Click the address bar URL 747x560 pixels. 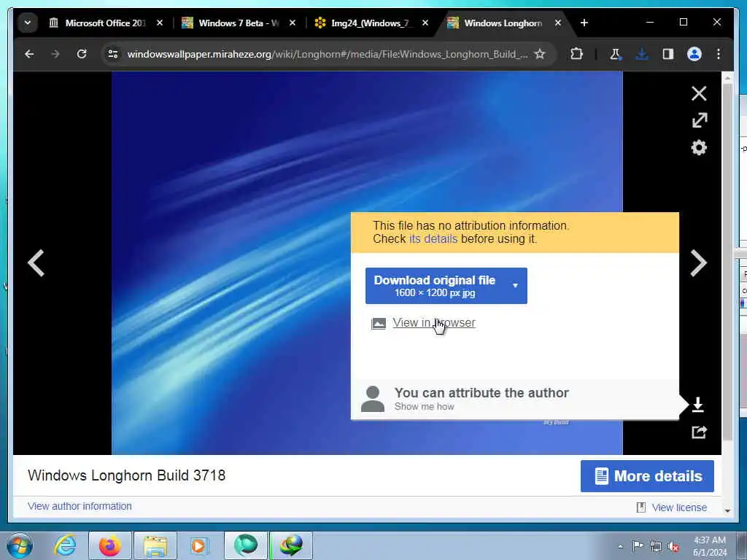click(326, 54)
